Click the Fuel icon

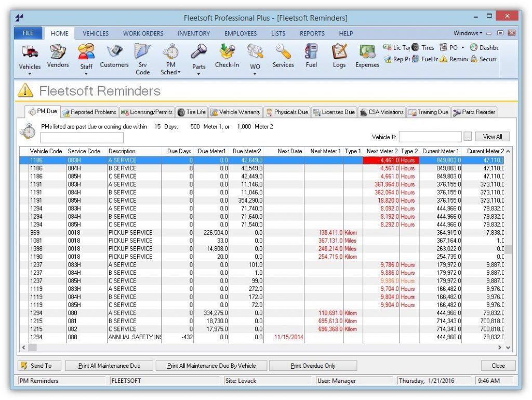[311, 55]
